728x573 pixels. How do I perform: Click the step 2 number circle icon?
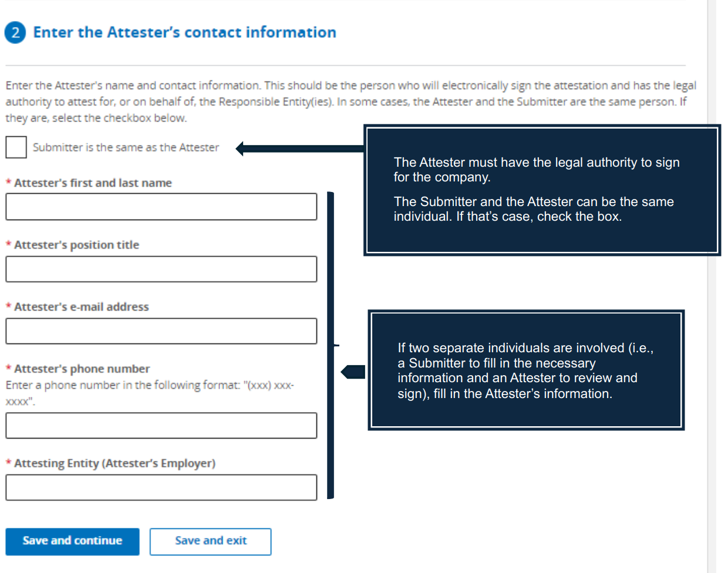point(15,32)
